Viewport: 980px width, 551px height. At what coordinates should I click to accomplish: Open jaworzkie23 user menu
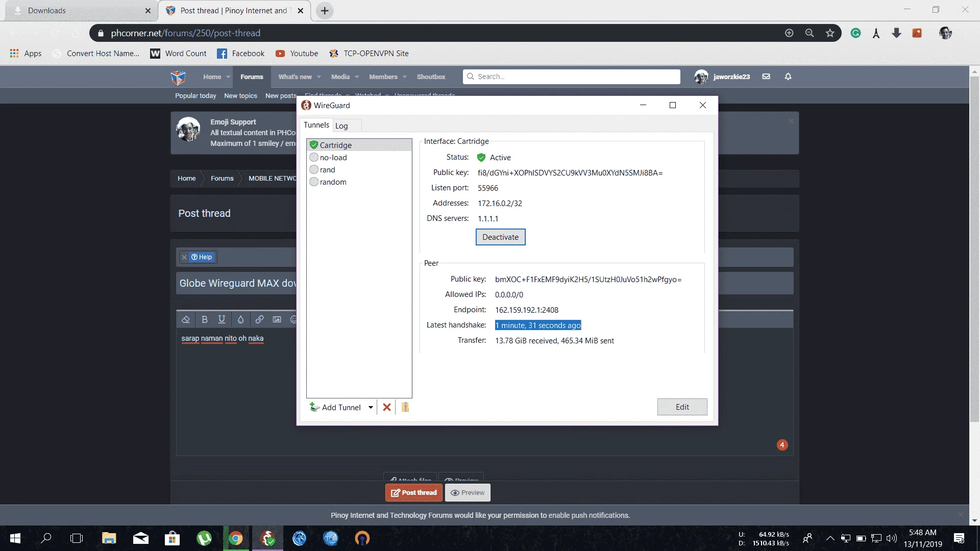[x=722, y=77]
